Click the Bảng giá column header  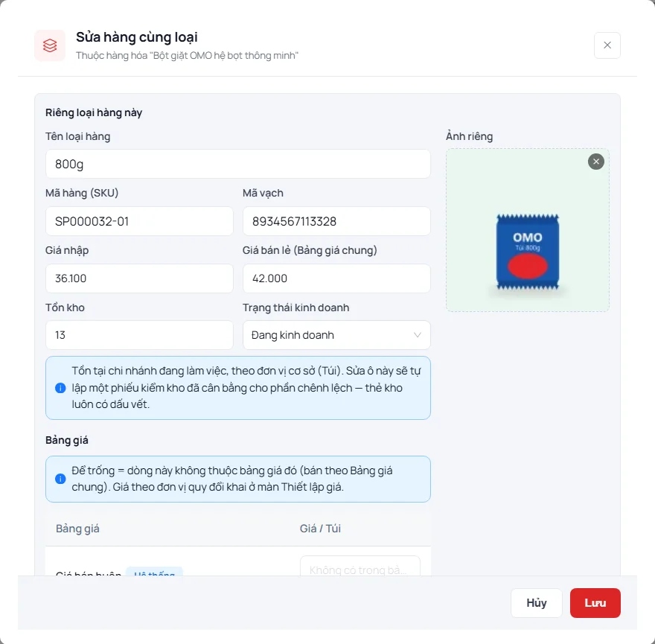pos(77,529)
